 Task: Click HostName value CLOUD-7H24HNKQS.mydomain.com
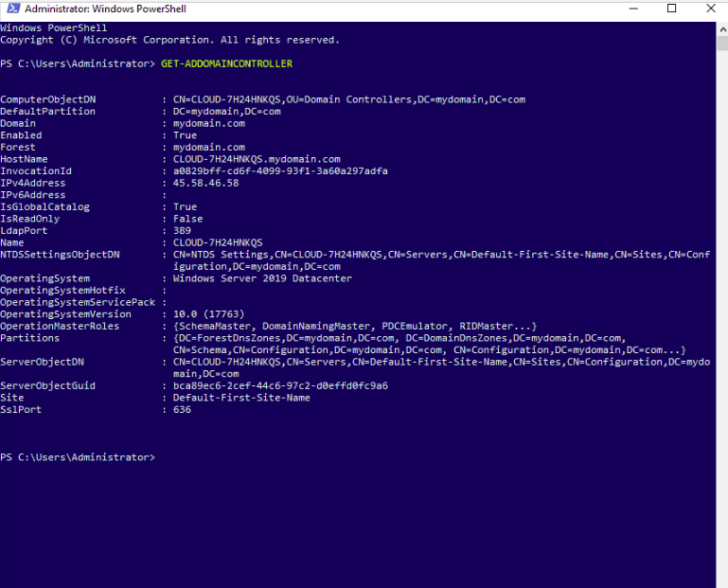tap(257, 159)
